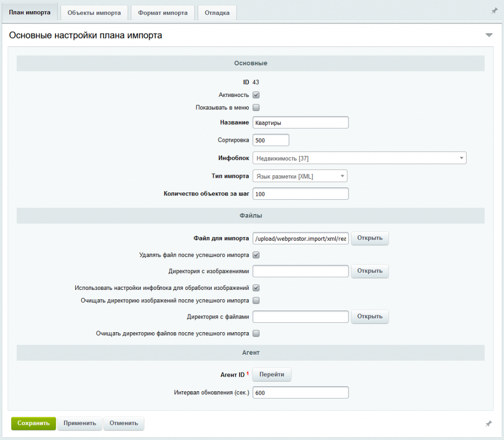Click the Файлы section header
This screenshot has height=440, width=504.
pos(251,216)
